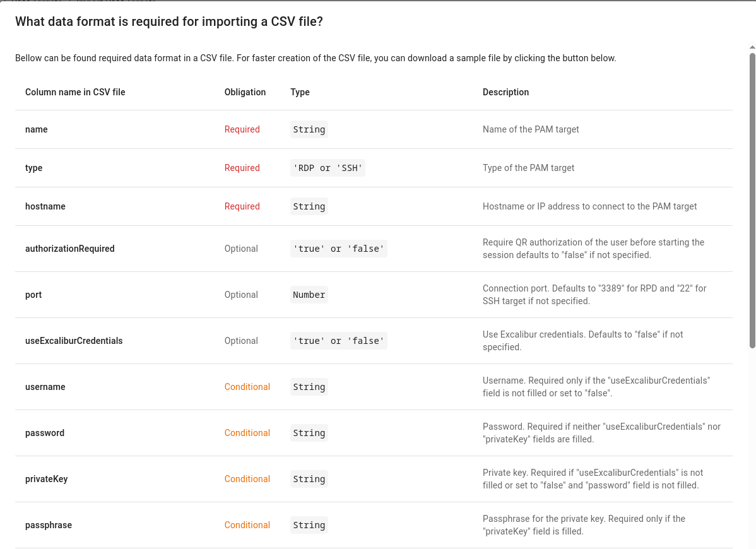Click the 'true or false' badge for authorizationRequired
Viewport: 756px width, 549px height.
(x=338, y=249)
